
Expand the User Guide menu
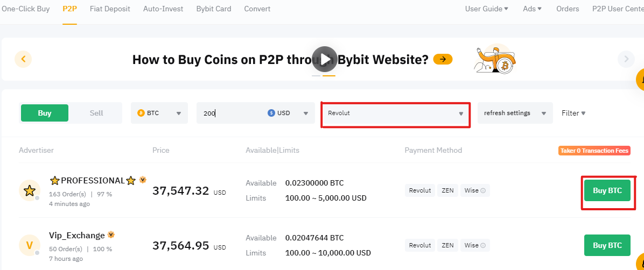pyautogui.click(x=487, y=9)
